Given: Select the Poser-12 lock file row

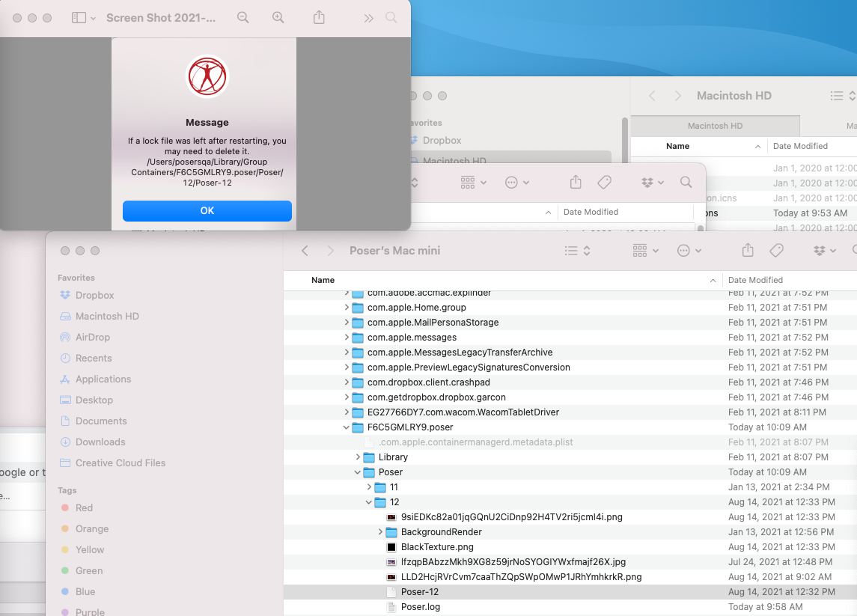Looking at the screenshot, I should (570, 592).
